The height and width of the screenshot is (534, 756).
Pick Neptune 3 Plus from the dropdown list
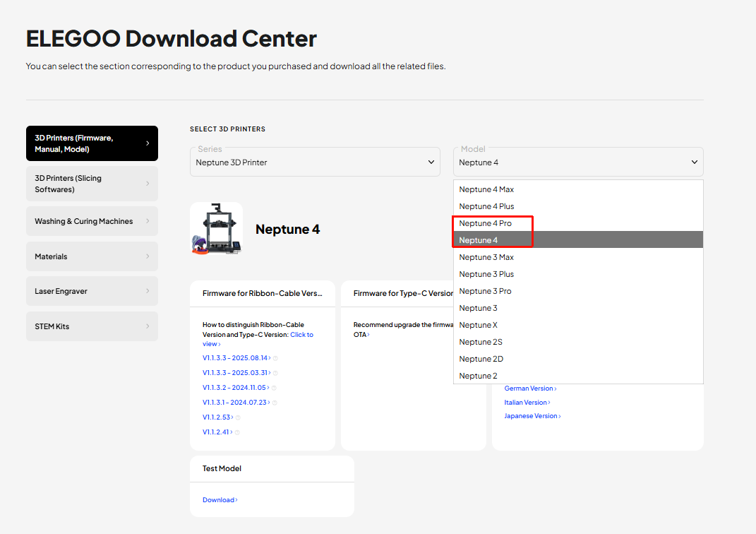[486, 274]
